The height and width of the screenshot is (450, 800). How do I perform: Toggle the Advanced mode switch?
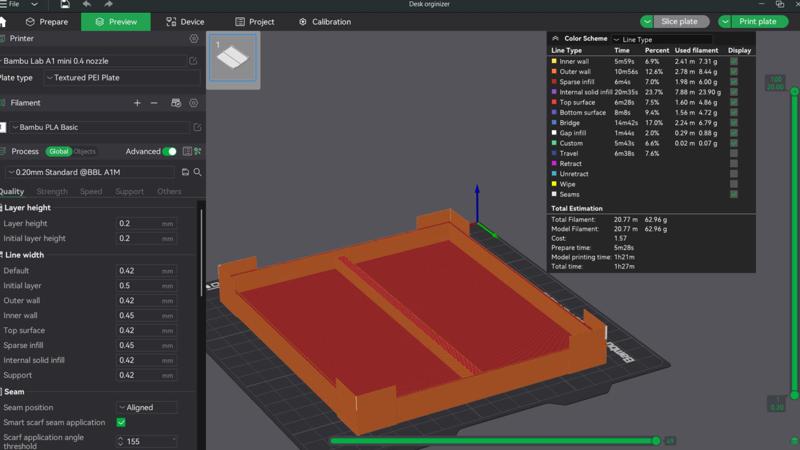point(169,151)
